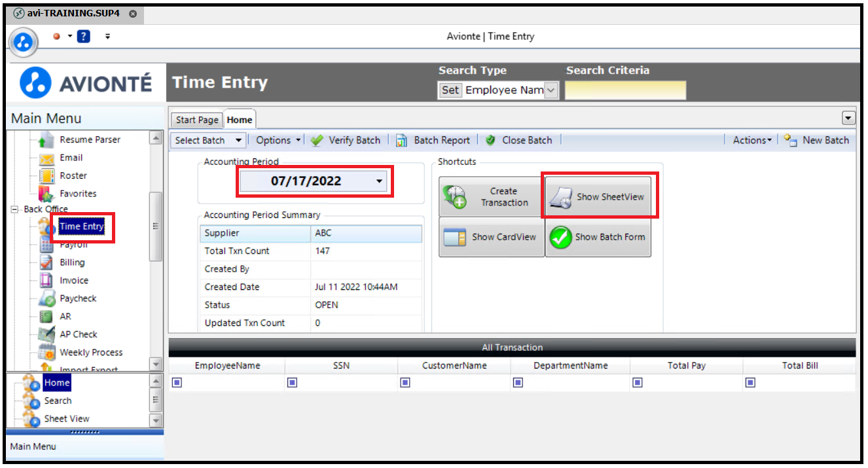Click the Show CardView shortcut
The height and width of the screenshot is (468, 868).
492,237
